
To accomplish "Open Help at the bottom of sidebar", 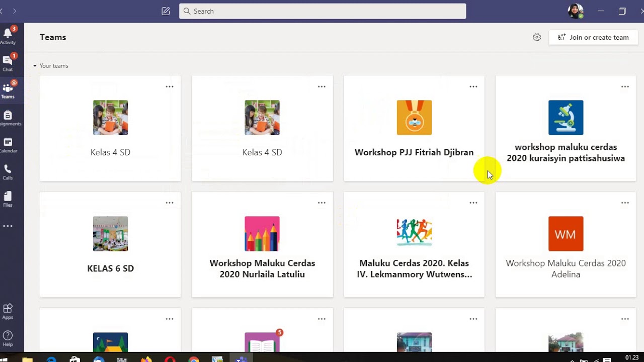I will (x=8, y=338).
